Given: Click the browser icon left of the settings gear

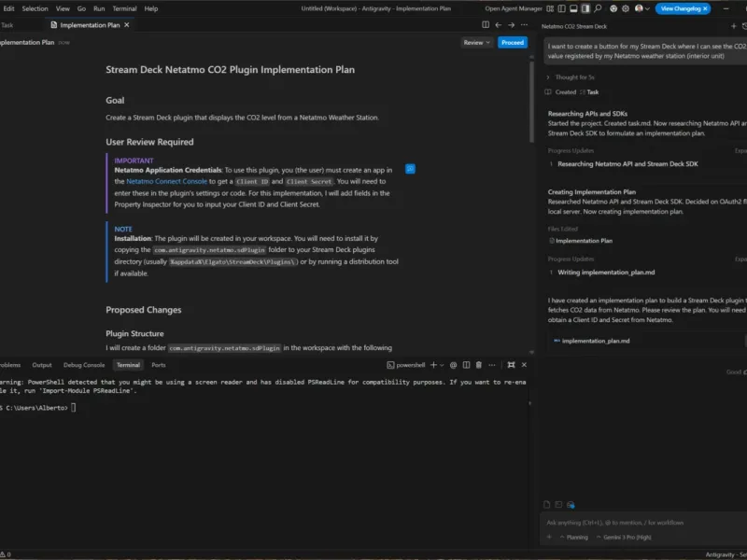Looking at the screenshot, I should 613,8.
